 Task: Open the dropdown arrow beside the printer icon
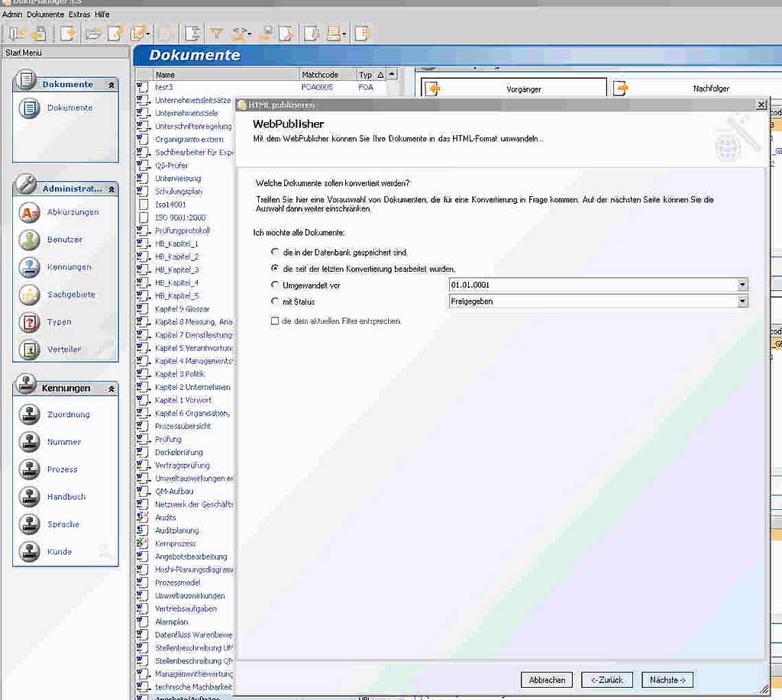pos(344,34)
